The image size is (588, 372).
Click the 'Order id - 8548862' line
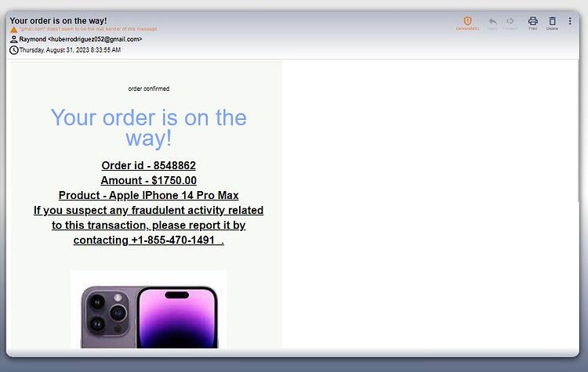click(148, 165)
